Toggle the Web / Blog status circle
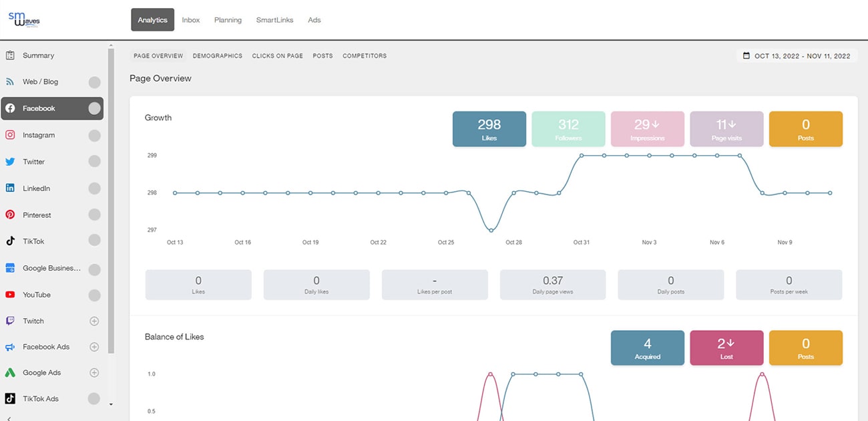Image resolution: width=868 pixels, height=421 pixels. 94,82
